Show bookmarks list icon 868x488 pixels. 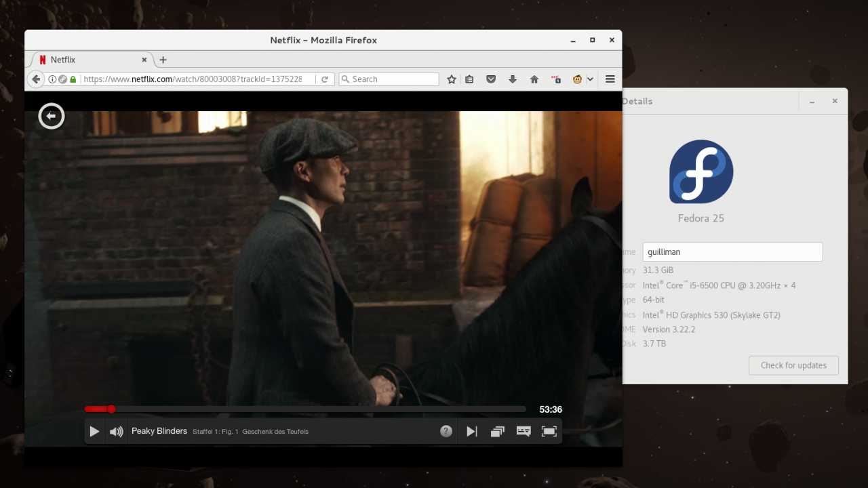pos(469,79)
